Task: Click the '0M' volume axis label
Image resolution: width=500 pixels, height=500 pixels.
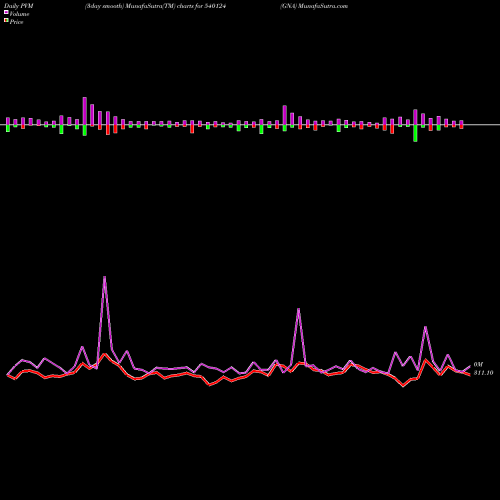Action: point(478,365)
